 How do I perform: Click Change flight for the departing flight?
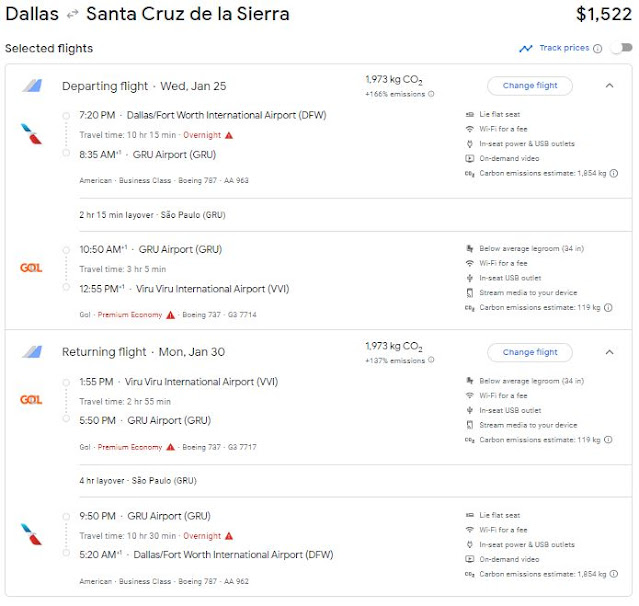click(x=530, y=86)
